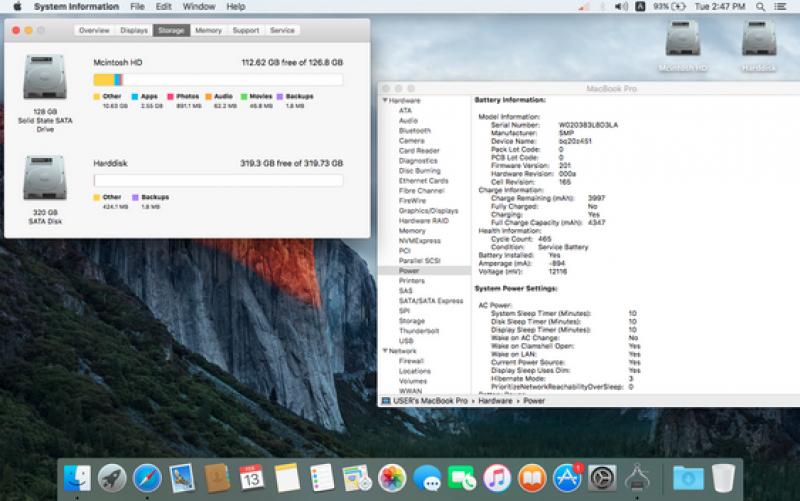This screenshot has height=501, width=800.
Task: Open FaceTime icon in Dock
Action: click(462, 478)
